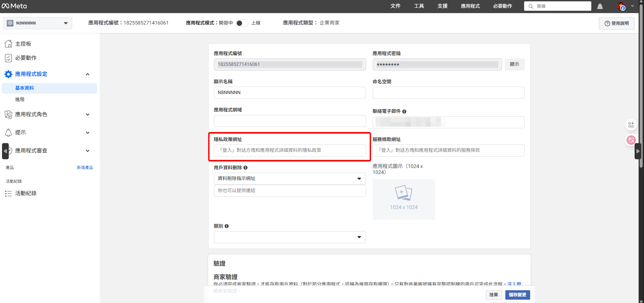Screen dimensions: 644x303
Task: Select the 必要動作 checklist icon in sidebar
Action: tap(8, 58)
